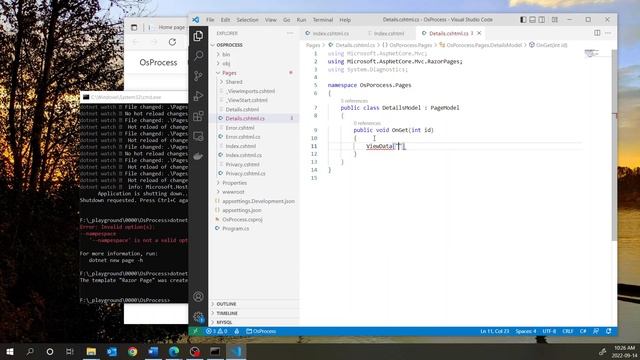The width and height of the screenshot is (640, 360).
Task: Toggle the primary side bar layout button
Action: 523,20
